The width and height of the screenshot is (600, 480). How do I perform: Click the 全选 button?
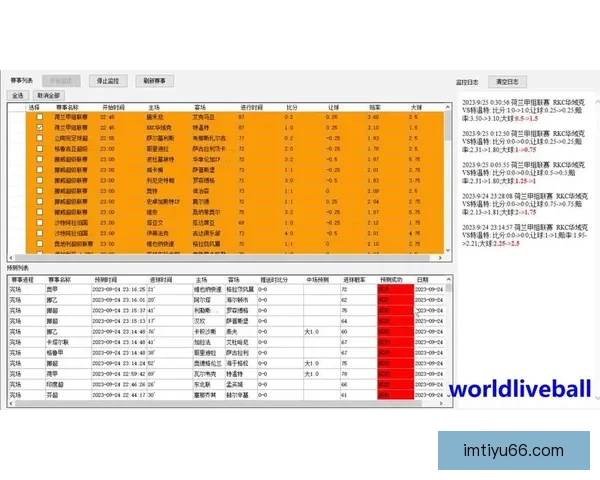pyautogui.click(x=18, y=95)
